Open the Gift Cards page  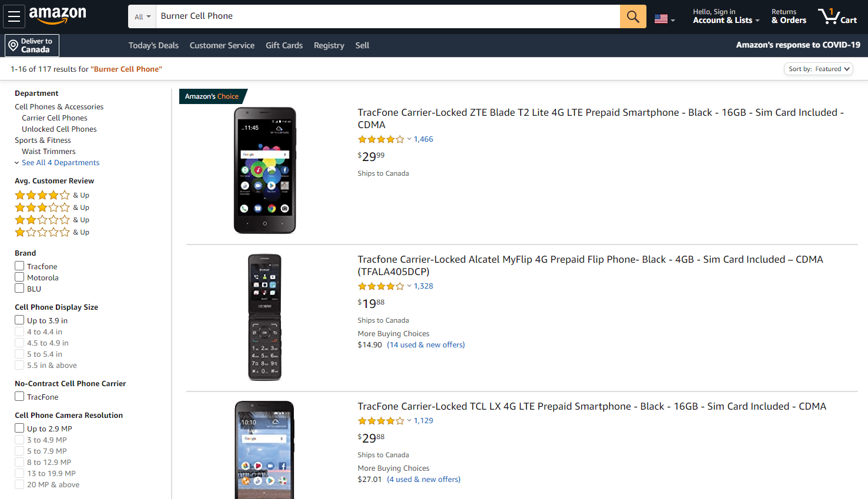point(284,45)
